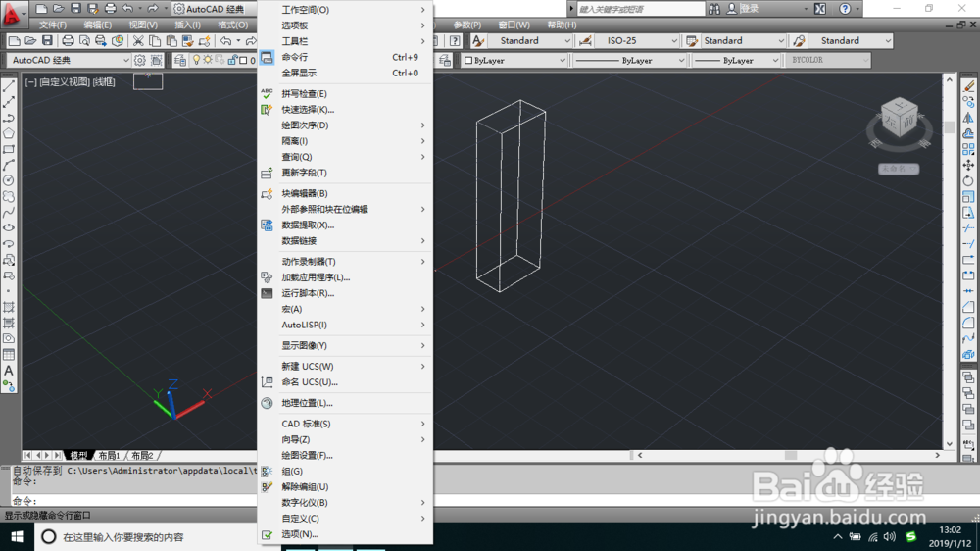Open the 窗口(W) menu
Screen dimensions: 980x551
pyautogui.click(x=514, y=25)
